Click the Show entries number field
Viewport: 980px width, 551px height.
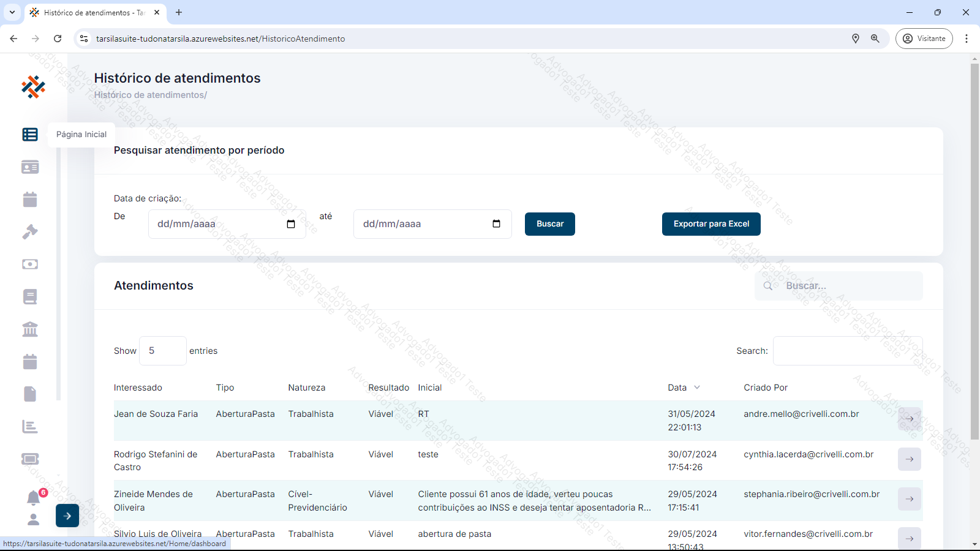click(x=162, y=351)
